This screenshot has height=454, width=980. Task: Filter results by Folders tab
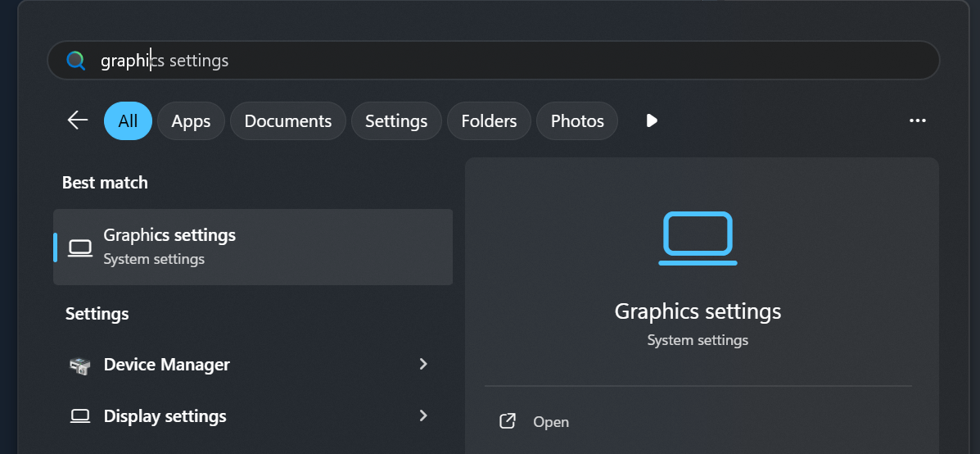click(489, 121)
